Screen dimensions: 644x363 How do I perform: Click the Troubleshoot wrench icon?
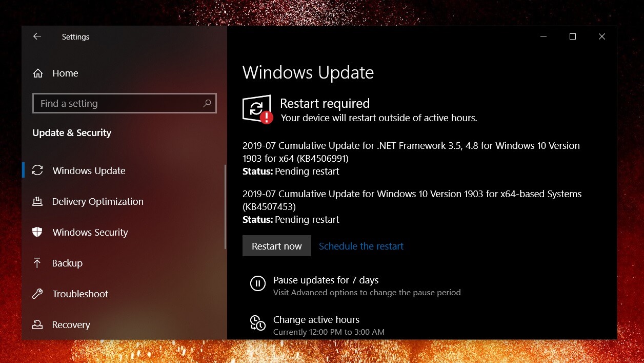pos(37,294)
